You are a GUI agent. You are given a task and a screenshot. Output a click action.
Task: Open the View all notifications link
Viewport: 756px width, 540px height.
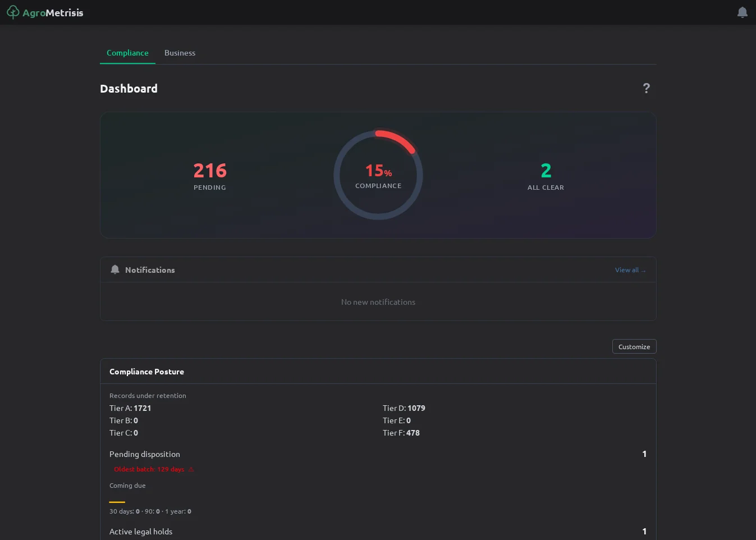pyautogui.click(x=630, y=270)
